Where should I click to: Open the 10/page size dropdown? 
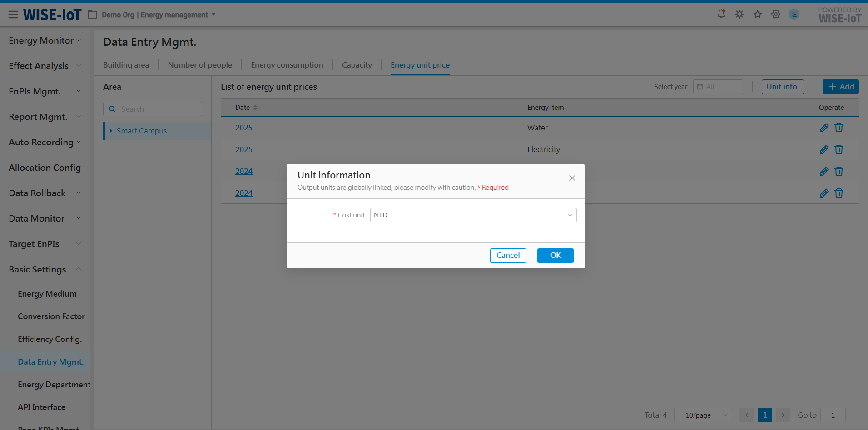[703, 415]
